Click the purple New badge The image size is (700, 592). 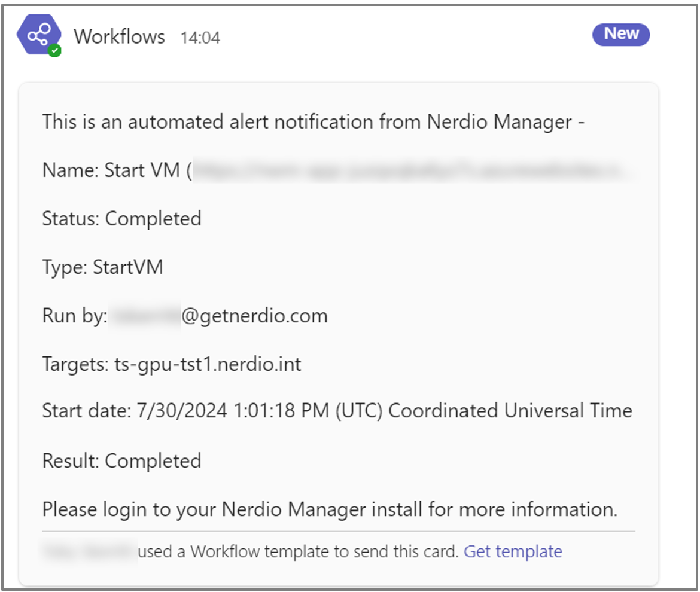[620, 34]
